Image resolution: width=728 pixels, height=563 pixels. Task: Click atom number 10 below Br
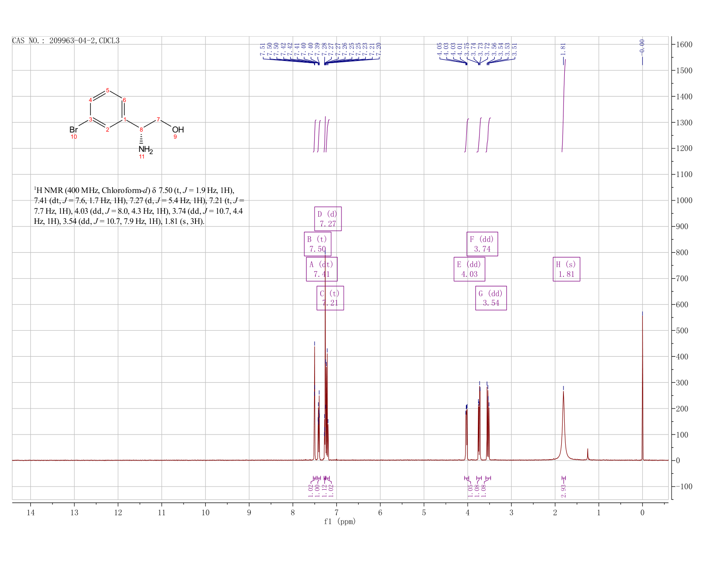pyautogui.click(x=74, y=137)
